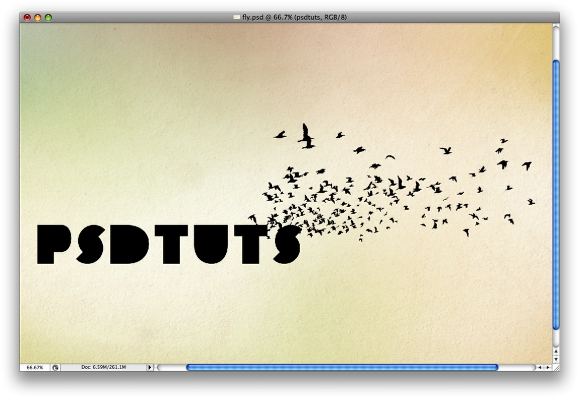This screenshot has width=580, height=399.
Task: Click the fly.psd window title text
Action: (294, 17)
